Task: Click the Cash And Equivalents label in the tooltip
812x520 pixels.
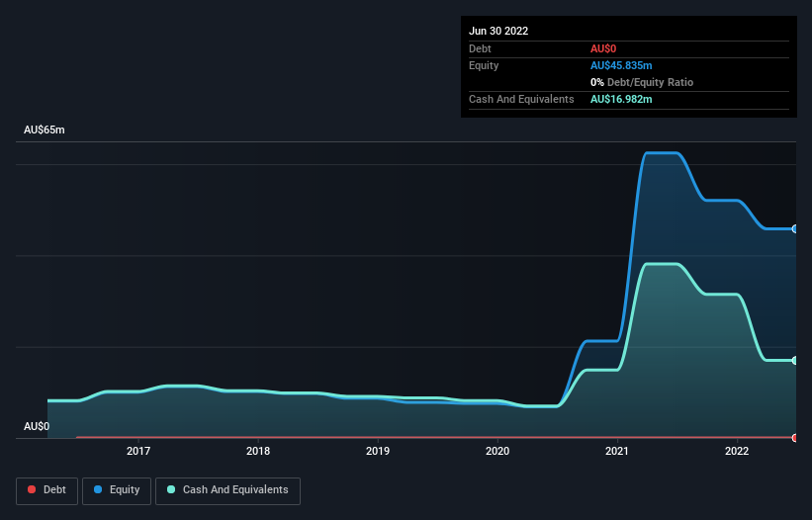Action: 521,99
